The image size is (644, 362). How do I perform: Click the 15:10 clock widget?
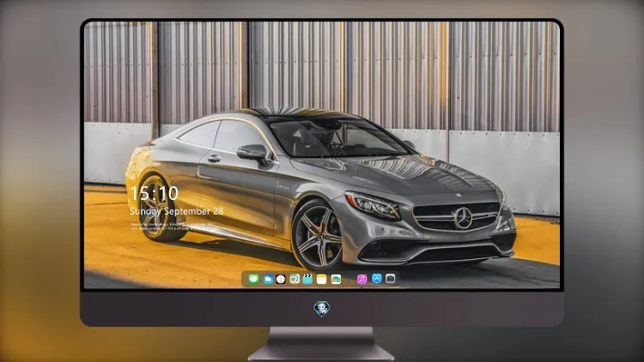(154, 193)
